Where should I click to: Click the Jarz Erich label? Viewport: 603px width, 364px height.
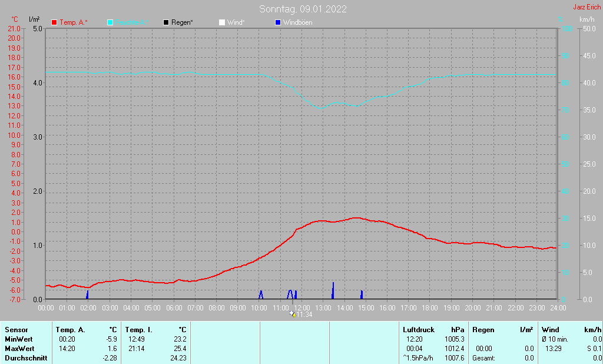tap(587, 7)
